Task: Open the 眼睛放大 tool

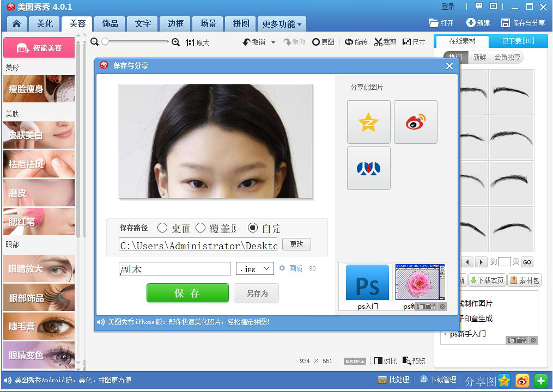Action: point(39,268)
